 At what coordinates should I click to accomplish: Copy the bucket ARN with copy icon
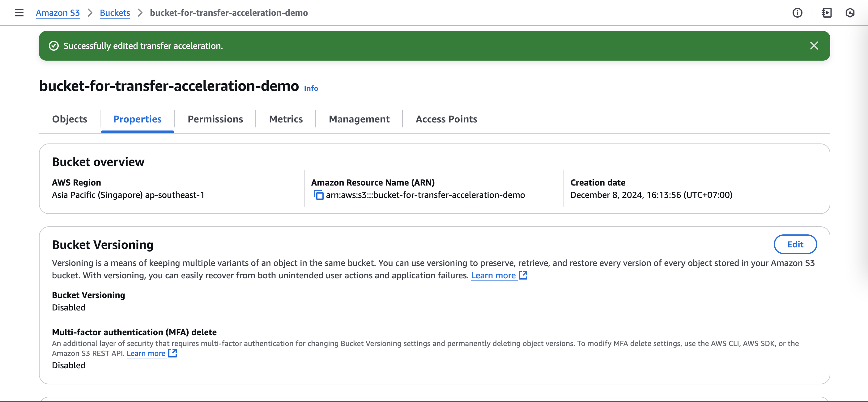pos(318,195)
